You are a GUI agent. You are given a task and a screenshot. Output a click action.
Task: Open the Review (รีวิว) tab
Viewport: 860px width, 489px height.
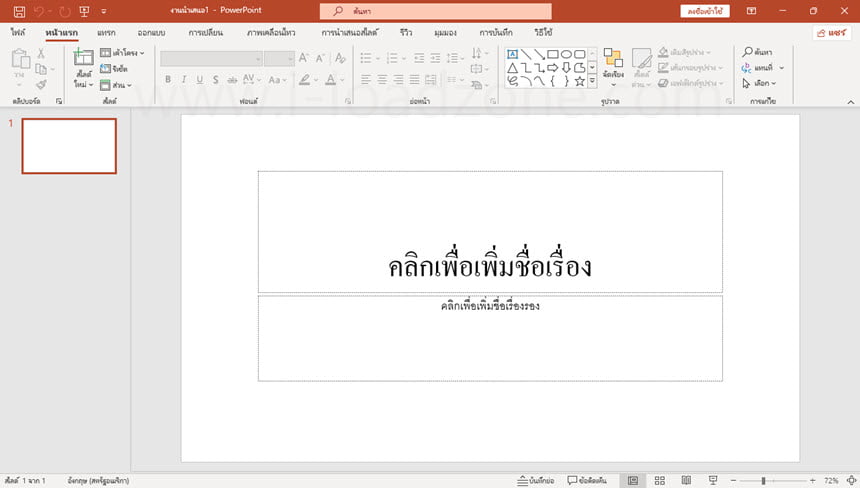click(406, 33)
